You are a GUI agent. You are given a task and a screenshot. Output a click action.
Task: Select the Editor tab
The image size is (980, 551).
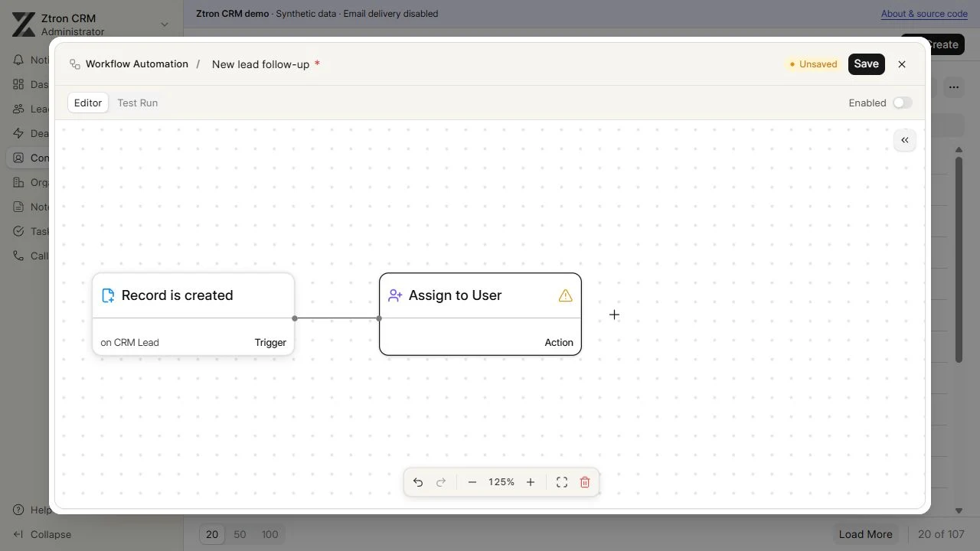point(88,103)
